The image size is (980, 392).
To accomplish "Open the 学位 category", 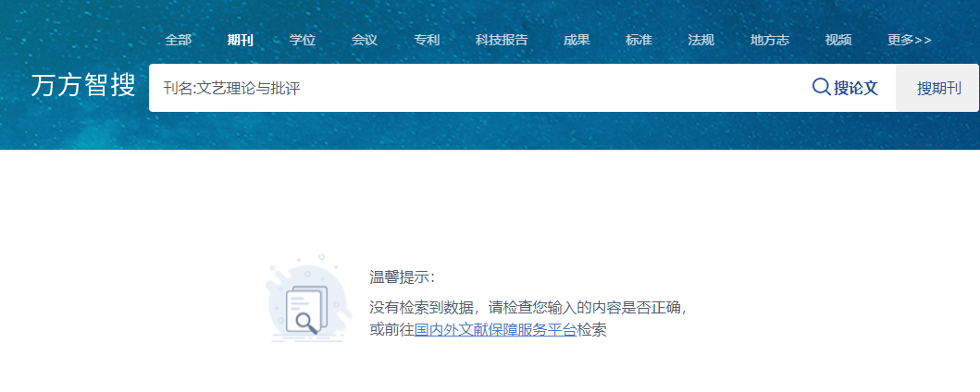I will coord(303,40).
